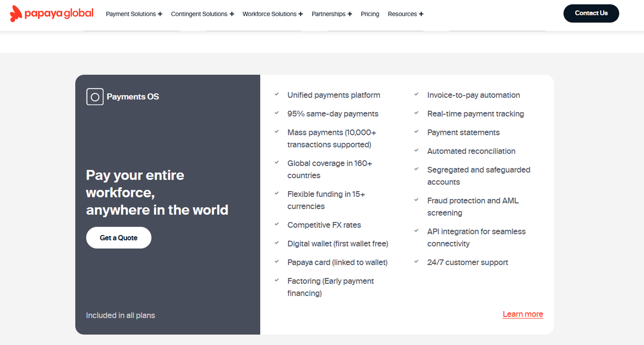Click 'Papaya card (linked to wallet)' text
This screenshot has height=345, width=644.
point(338,262)
